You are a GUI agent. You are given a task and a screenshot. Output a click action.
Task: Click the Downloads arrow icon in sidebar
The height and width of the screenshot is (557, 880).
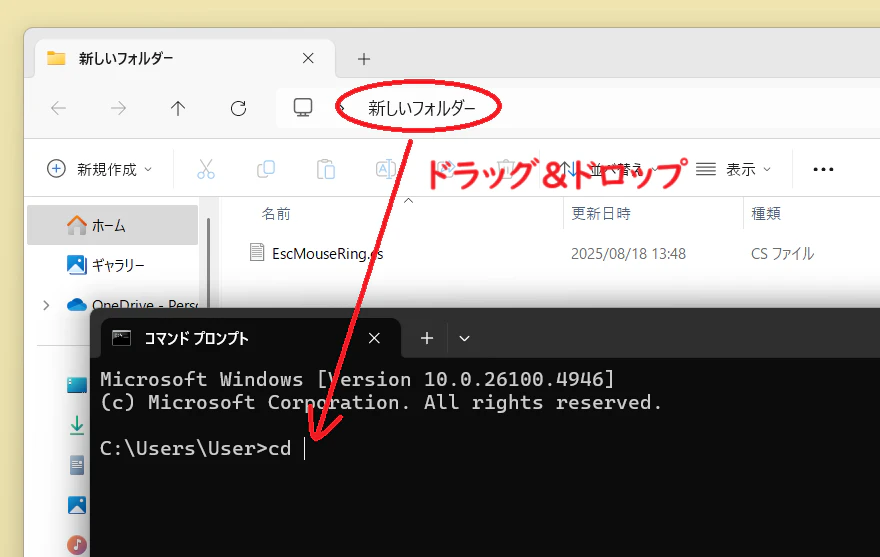pyautogui.click(x=77, y=425)
